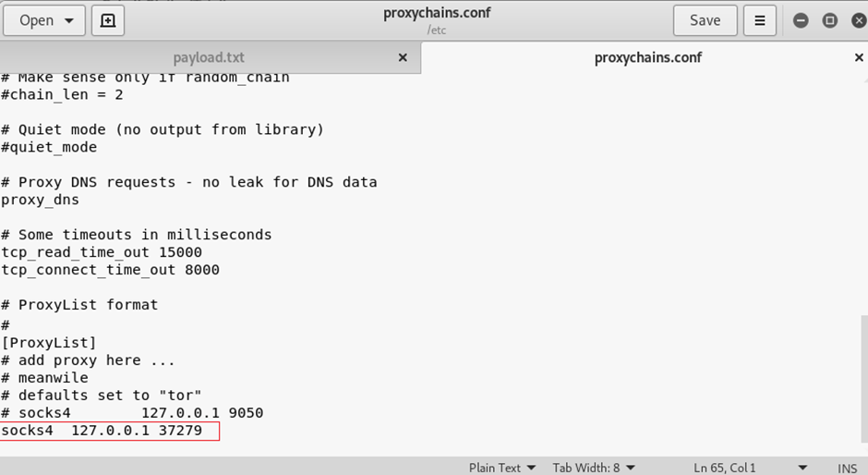
Task: Toggle INS overwrite mode in the status bar
Action: (847, 468)
